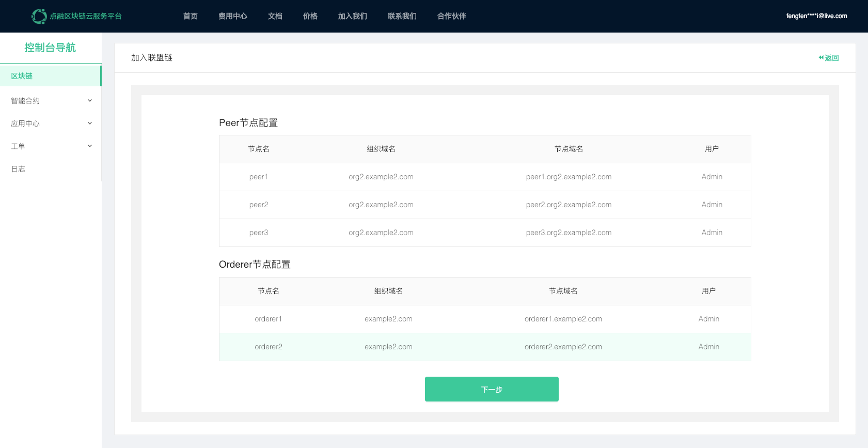Click 节点域名 header in Peer table
The image size is (868, 448).
coord(569,149)
